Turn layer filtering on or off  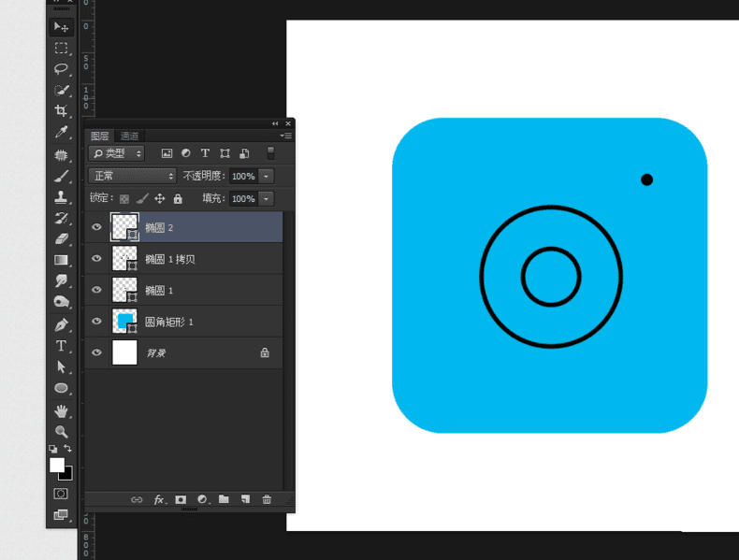(x=270, y=153)
